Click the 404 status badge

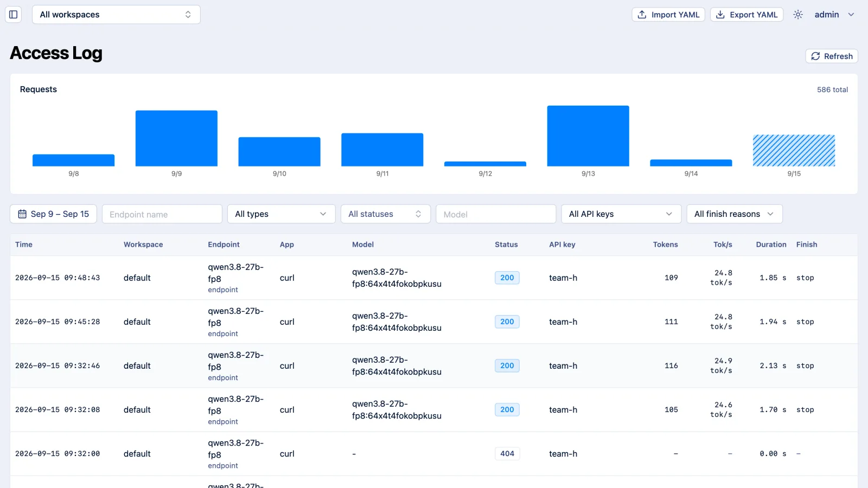[x=507, y=453]
